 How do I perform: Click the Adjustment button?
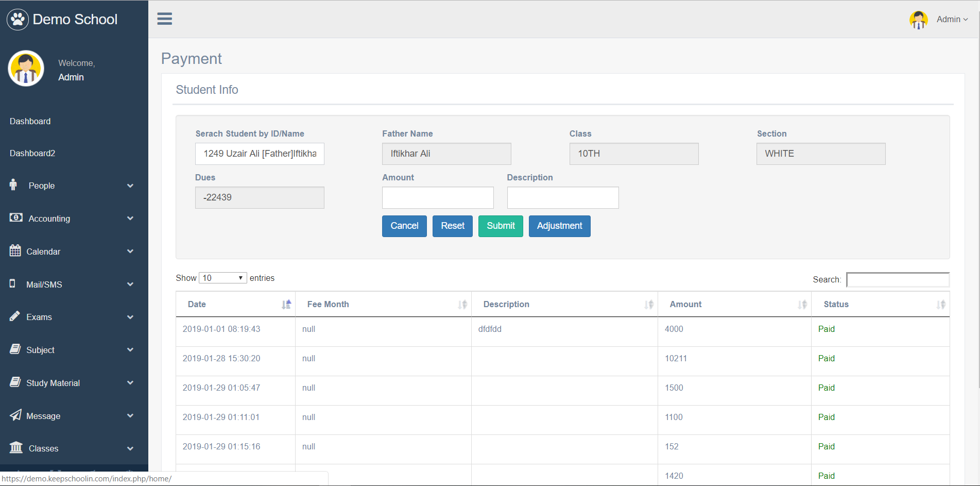560,226
